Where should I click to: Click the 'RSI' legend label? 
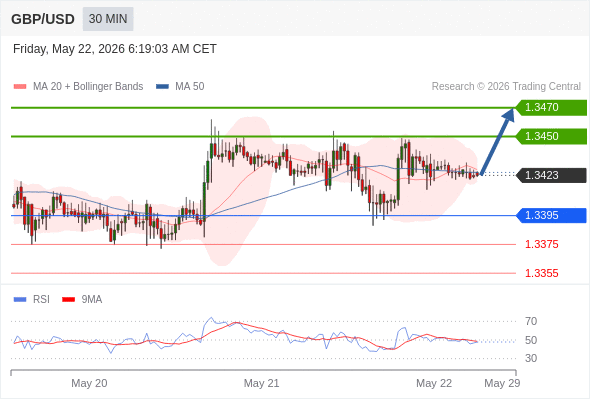click(41, 300)
